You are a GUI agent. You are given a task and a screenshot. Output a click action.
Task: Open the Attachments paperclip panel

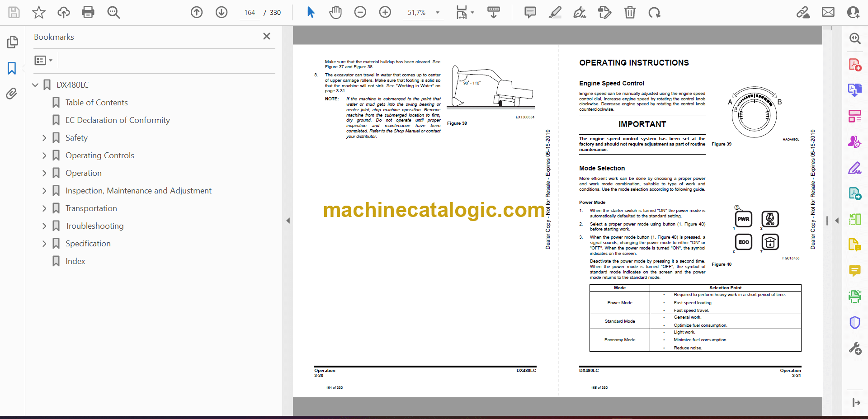(12, 94)
